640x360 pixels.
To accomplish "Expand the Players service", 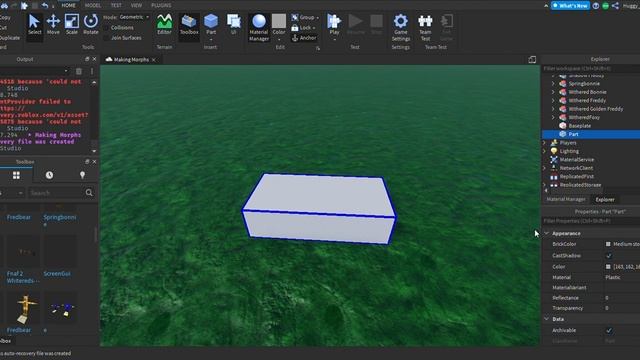I will pyautogui.click(x=544, y=143).
